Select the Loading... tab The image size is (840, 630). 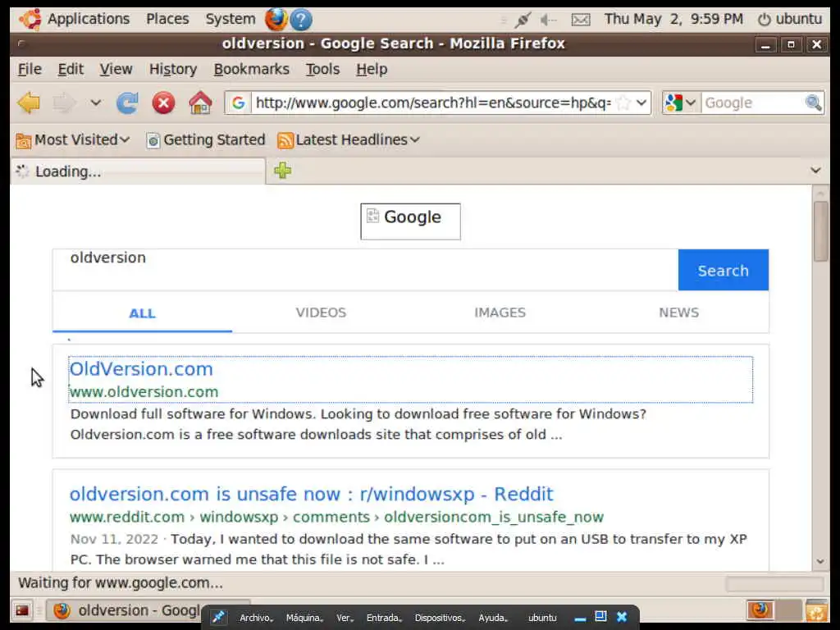(x=138, y=171)
